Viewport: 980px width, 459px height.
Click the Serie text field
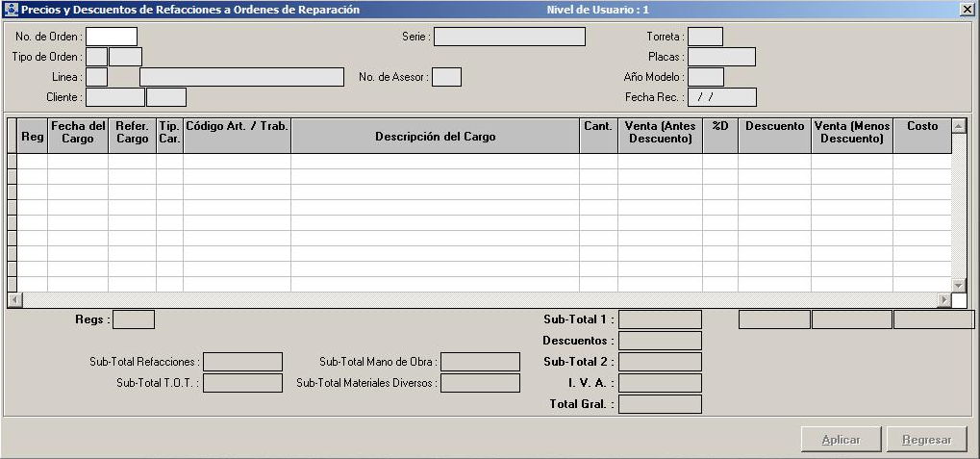coord(510,37)
